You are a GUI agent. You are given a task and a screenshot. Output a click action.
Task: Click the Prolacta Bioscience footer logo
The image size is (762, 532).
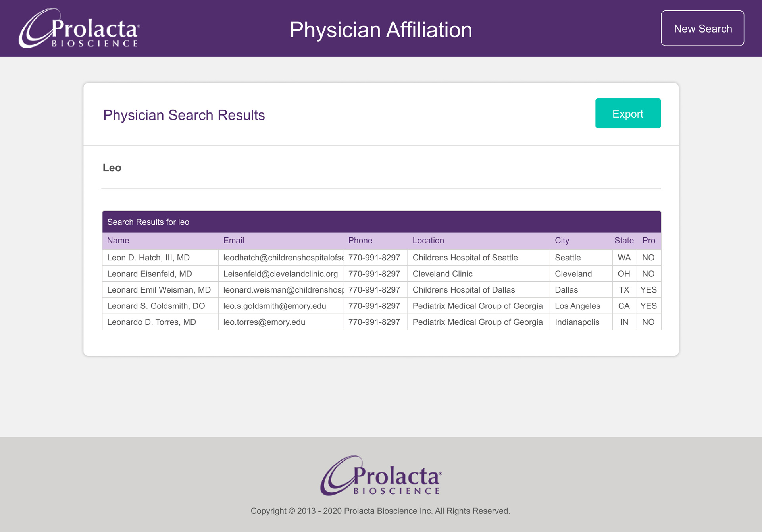click(381, 475)
